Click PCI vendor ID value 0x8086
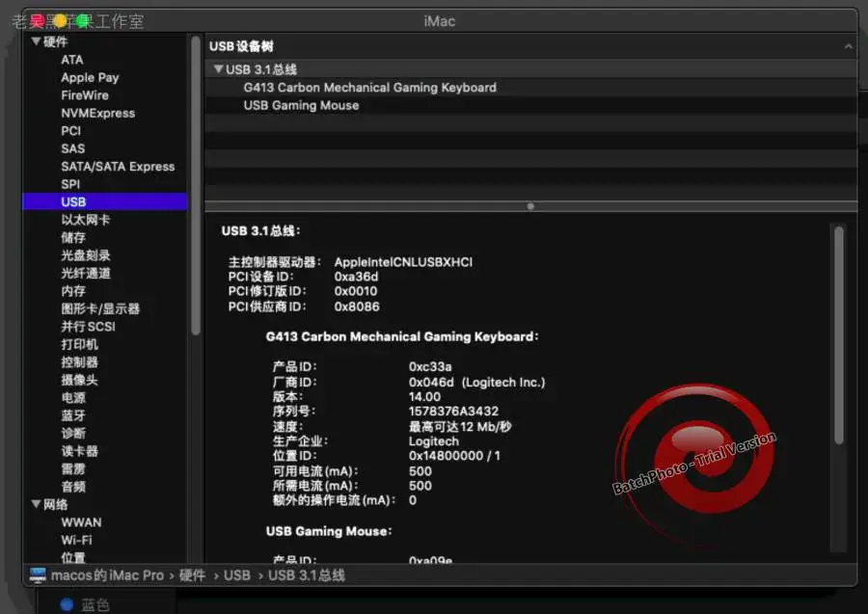This screenshot has height=614, width=868. click(x=357, y=307)
